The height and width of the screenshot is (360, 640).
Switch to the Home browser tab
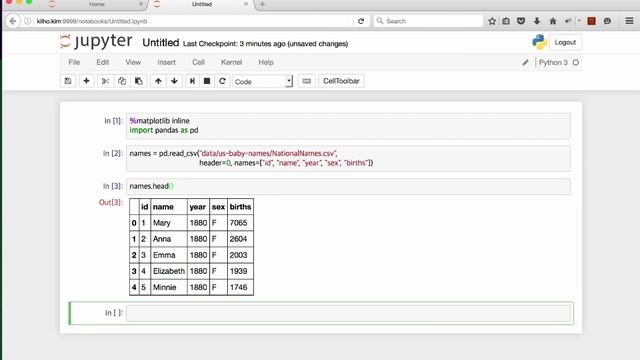(x=97, y=4)
